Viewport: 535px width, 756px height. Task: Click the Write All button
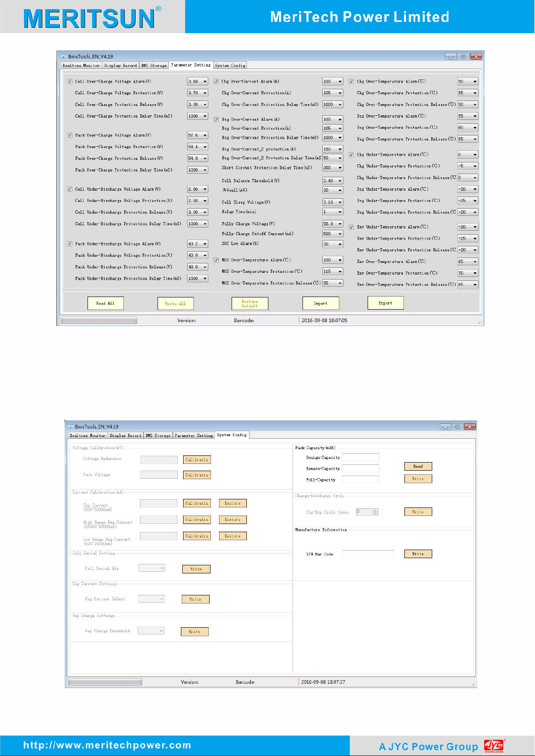[175, 304]
